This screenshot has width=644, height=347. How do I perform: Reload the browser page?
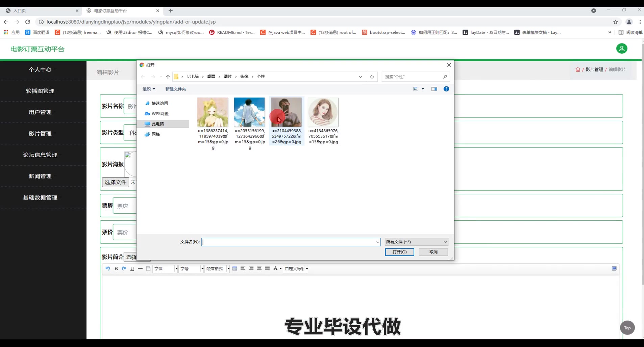tap(28, 22)
